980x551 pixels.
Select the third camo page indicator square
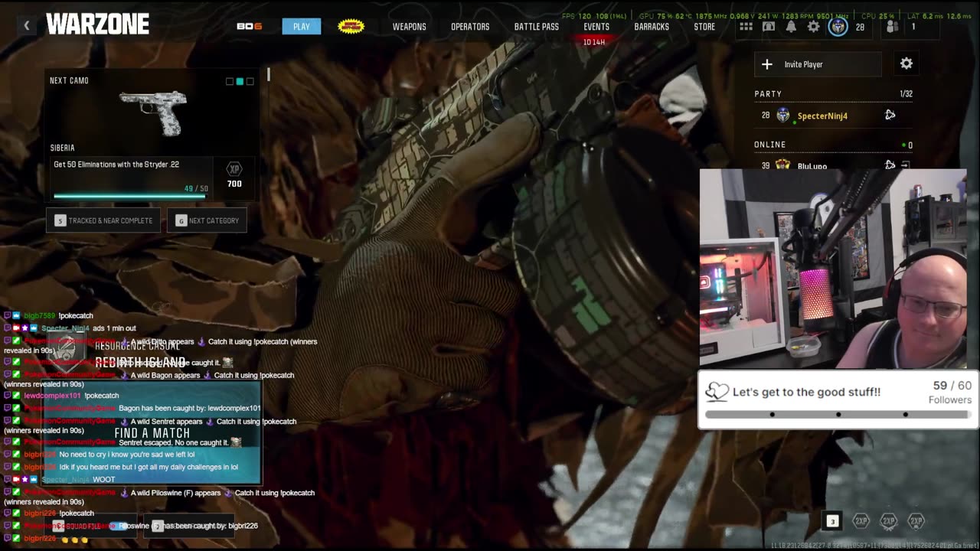[250, 81]
